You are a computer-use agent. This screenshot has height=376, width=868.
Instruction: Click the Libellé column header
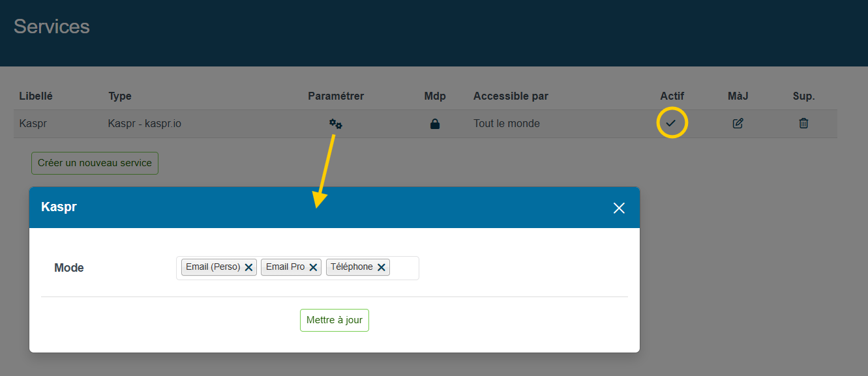(36, 96)
